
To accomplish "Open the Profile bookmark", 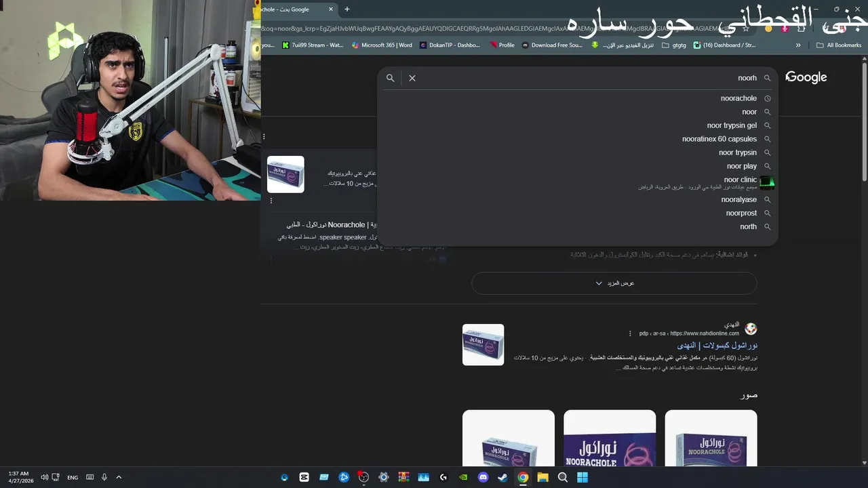I will tap(501, 45).
